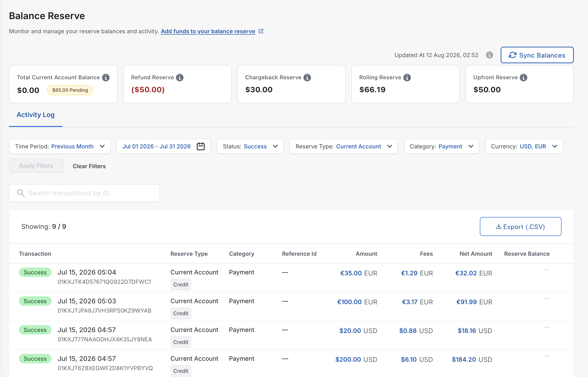Click the €35.00 EUR amount
Viewport: 588px width, 377px height.
pos(359,273)
